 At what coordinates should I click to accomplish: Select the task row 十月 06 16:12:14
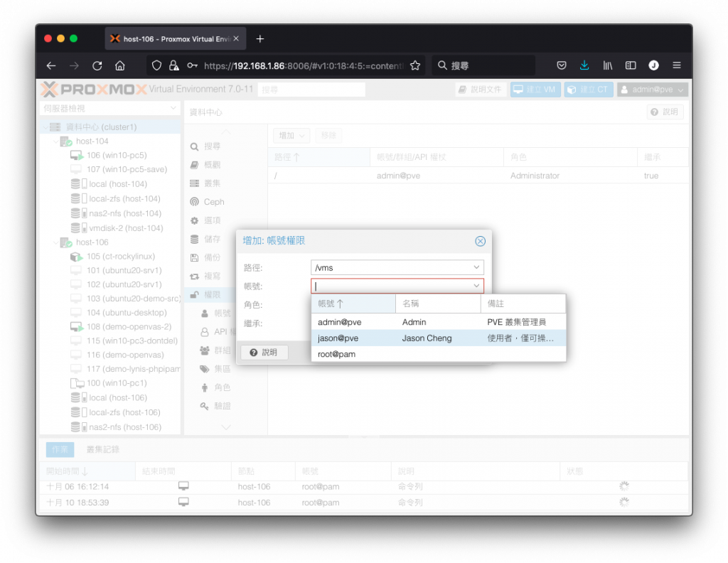pos(363,486)
